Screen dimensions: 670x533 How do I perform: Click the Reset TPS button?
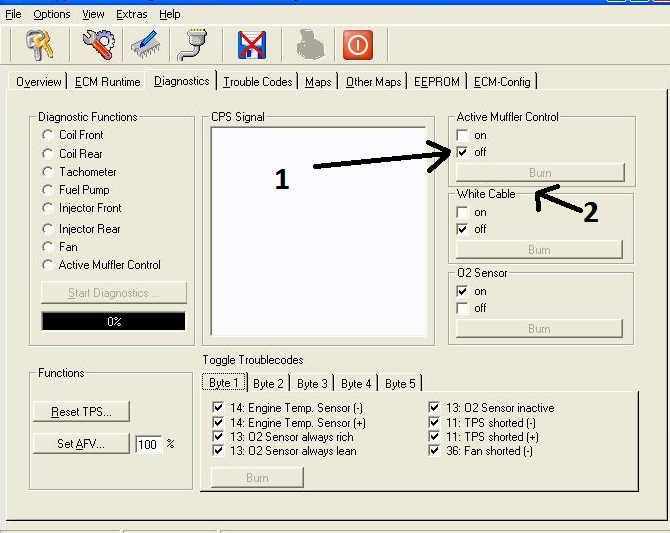click(81, 412)
